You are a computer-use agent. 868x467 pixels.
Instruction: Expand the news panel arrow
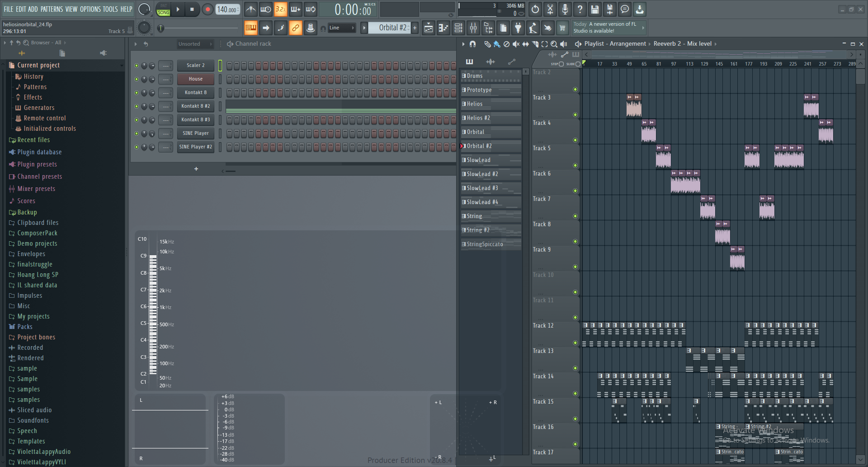(x=643, y=28)
